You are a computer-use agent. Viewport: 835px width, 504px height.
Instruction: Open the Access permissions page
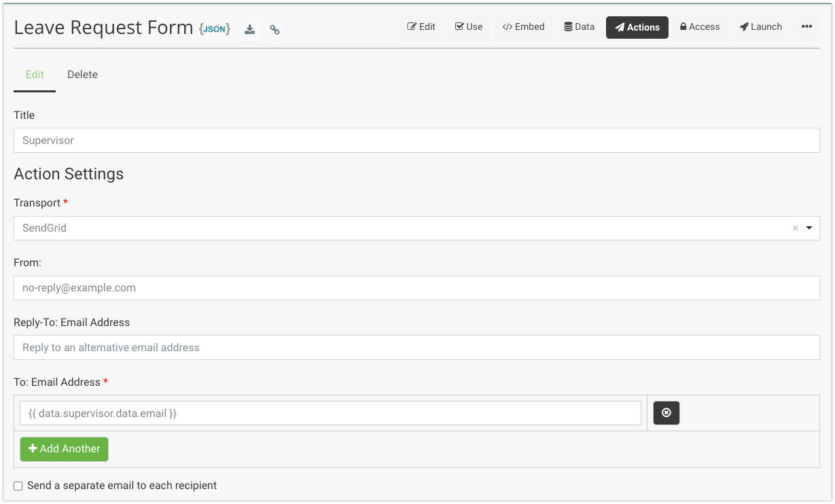point(699,27)
